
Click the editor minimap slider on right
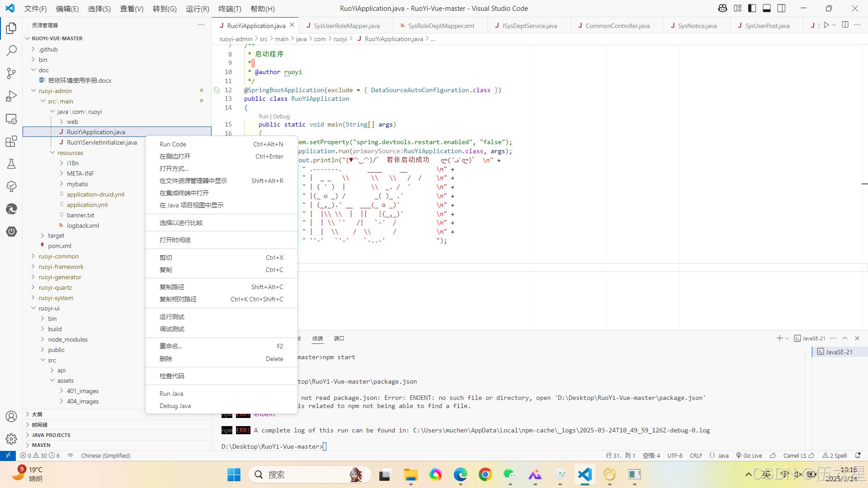[x=864, y=184]
